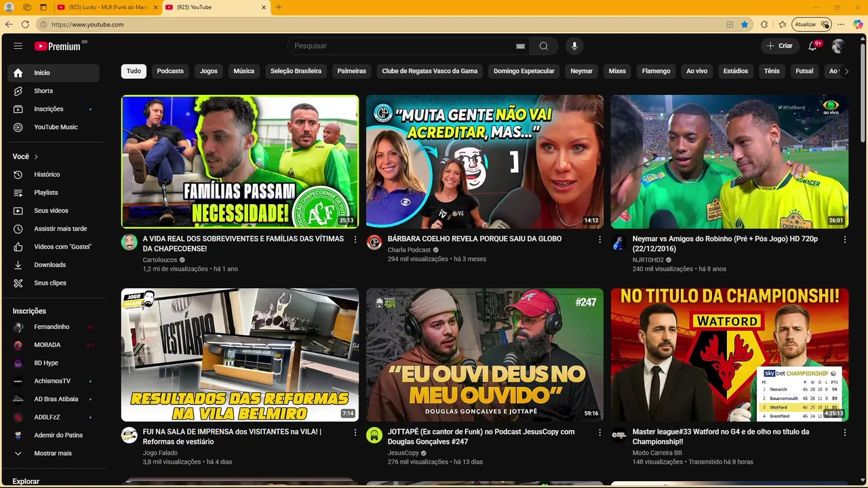Image resolution: width=868 pixels, height=488 pixels.
Task: Select the Jogos filter chip
Action: coord(209,71)
